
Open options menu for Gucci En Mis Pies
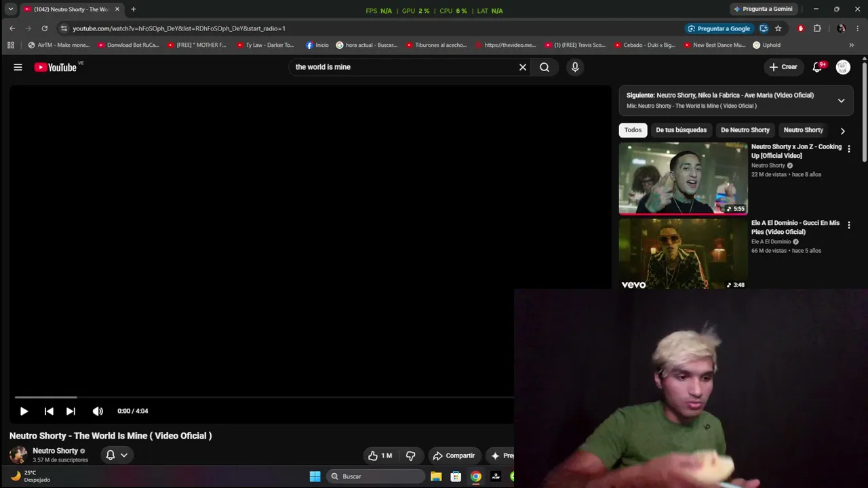[x=848, y=225]
